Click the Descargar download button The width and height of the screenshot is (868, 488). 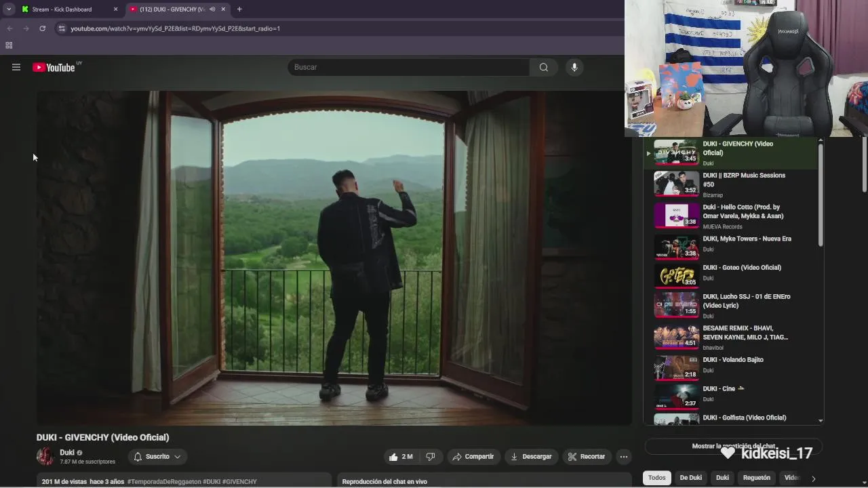click(531, 457)
